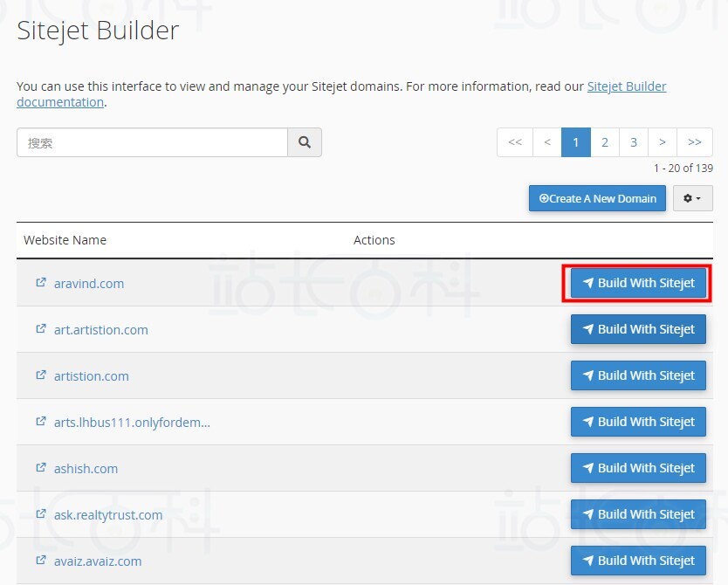728x585 pixels.
Task: Open art.artistion.com via its external link icon
Action: (40, 328)
